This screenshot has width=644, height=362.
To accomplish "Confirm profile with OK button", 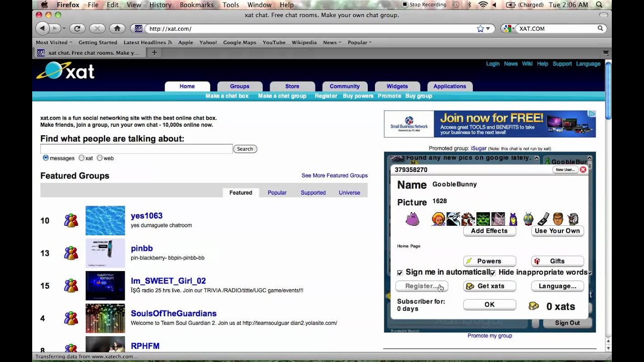I will 490,305.
